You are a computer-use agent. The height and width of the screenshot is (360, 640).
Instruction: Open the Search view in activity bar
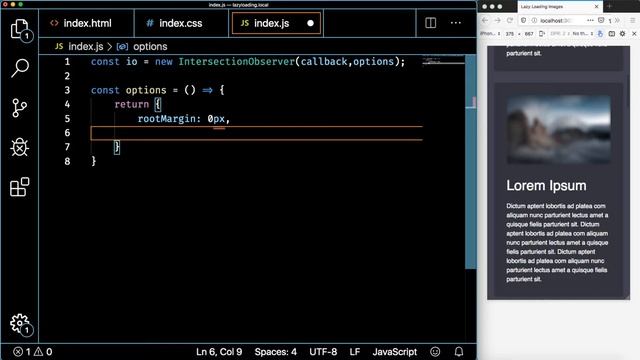pyautogui.click(x=20, y=68)
